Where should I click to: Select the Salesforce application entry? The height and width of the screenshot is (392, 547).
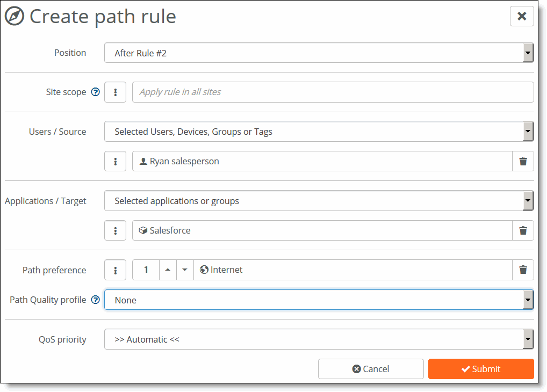click(322, 230)
